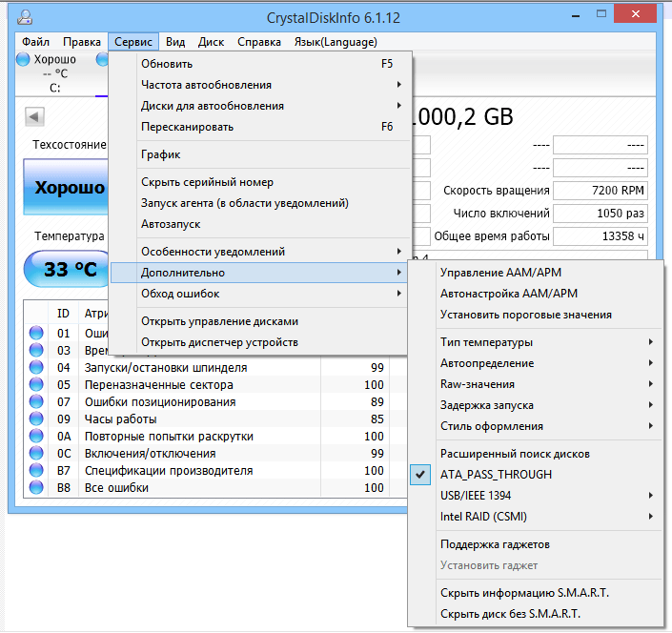This screenshot has height=633, width=672.
Task: Toggle Расширенный поиск дисков option
Action: (536, 454)
